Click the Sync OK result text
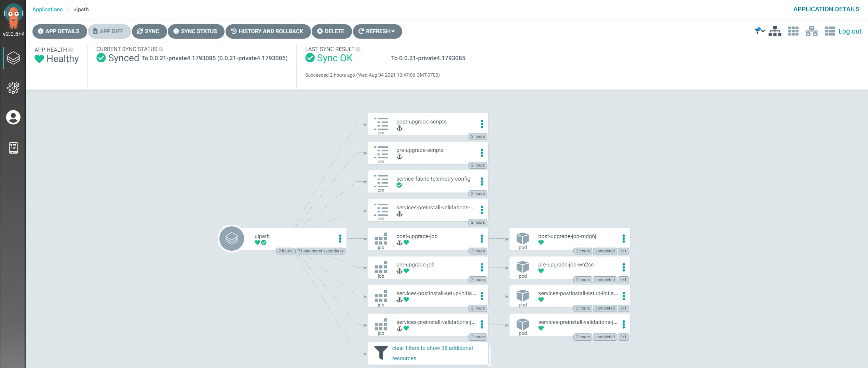Image resolution: width=868 pixels, height=368 pixels. tap(335, 58)
